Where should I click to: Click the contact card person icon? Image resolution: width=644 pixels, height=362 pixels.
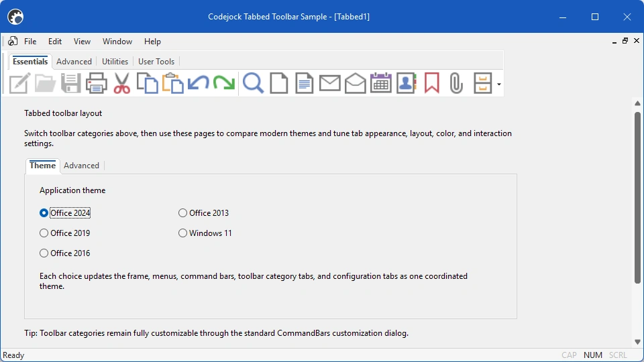point(407,83)
